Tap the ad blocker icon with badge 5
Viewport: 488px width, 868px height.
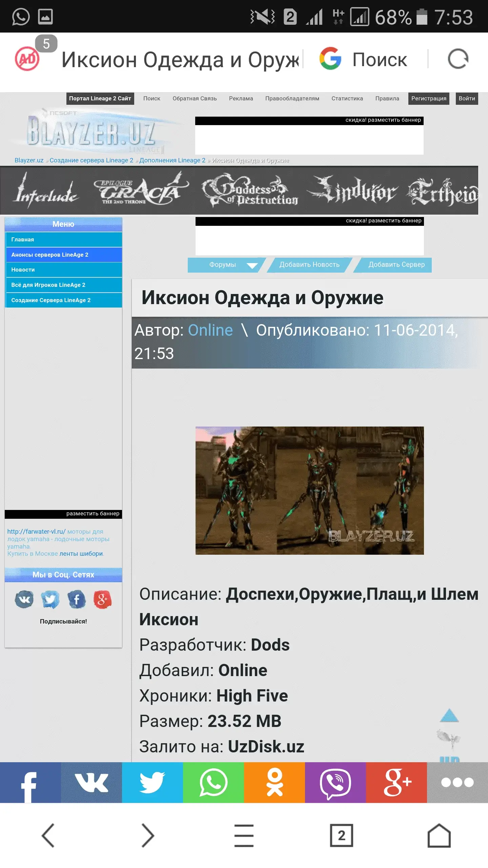point(28,58)
